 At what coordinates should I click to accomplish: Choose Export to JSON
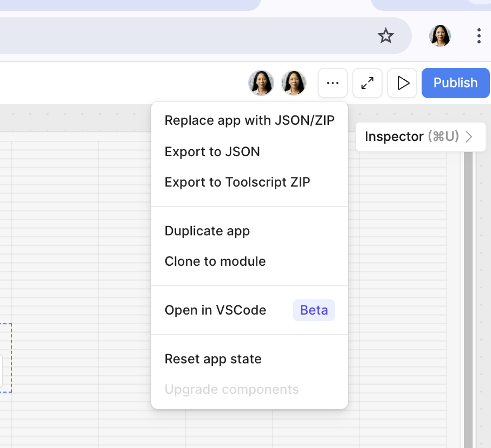point(250,152)
